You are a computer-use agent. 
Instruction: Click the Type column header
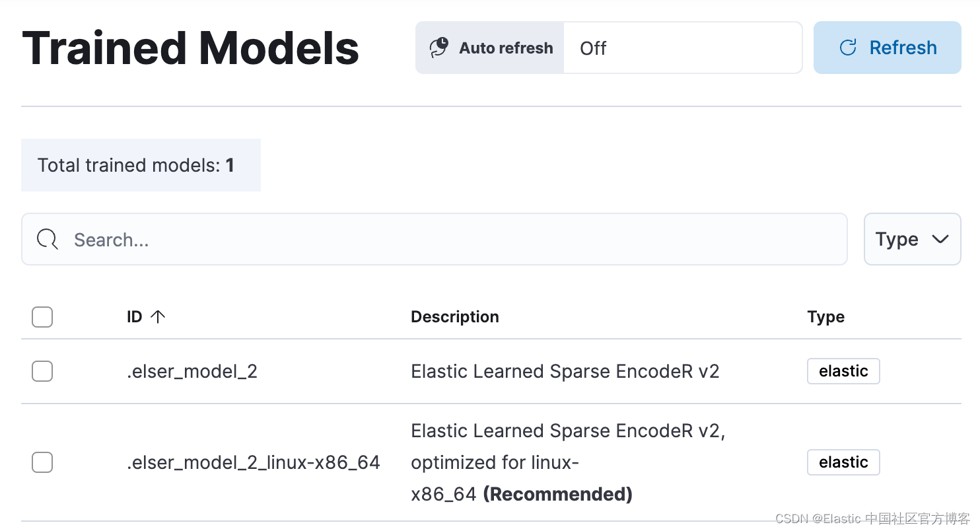tap(825, 317)
